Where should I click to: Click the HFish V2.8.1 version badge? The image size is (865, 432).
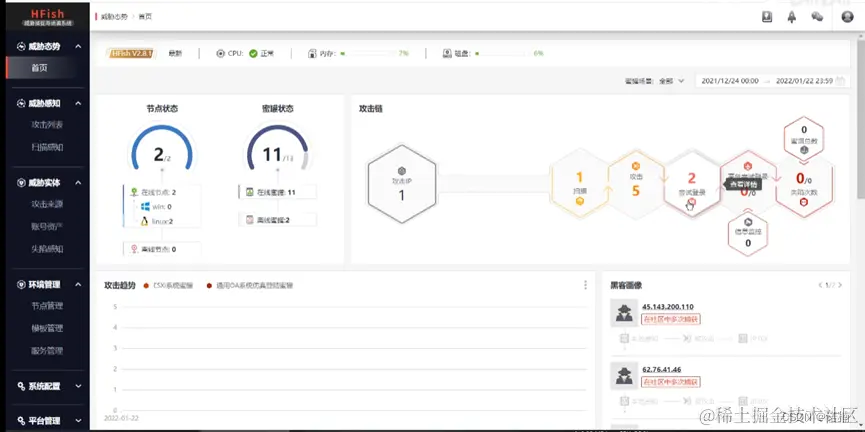(131, 54)
